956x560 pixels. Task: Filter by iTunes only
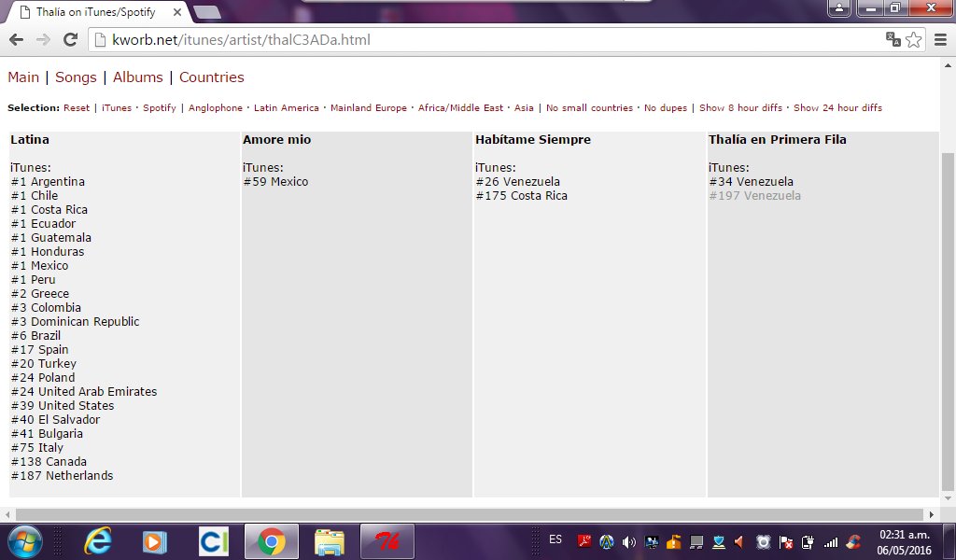point(117,108)
